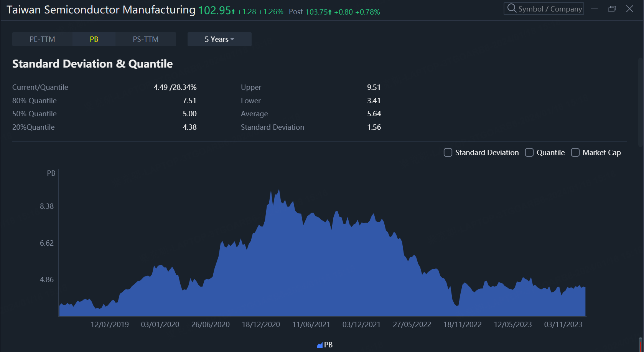The height and width of the screenshot is (352, 644).
Task: Click the 50% Quantile value 5.00
Action: 189,114
